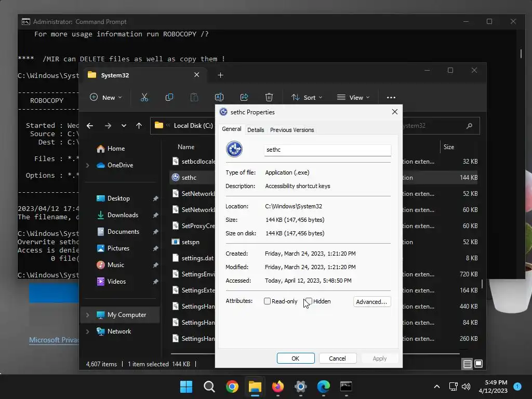Click the search magnifier in Explorer search box
The height and width of the screenshot is (399, 532).
coord(469,126)
